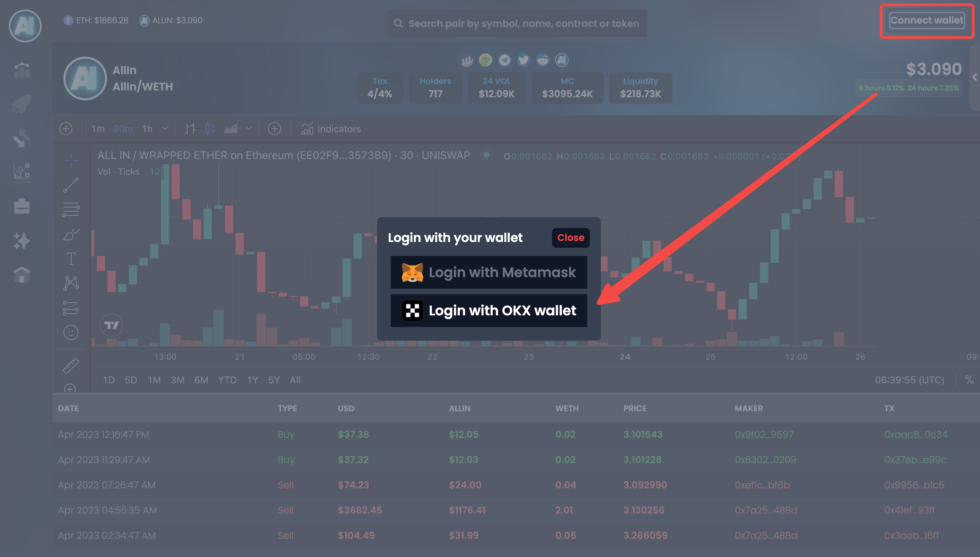This screenshot has width=980, height=557.
Task: Collapse the right side panel arrow
Action: tap(975, 77)
